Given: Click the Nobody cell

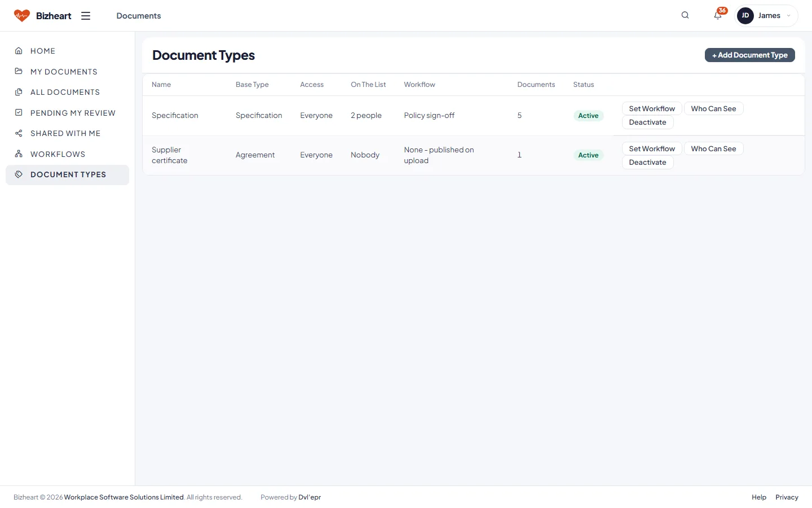Looking at the screenshot, I should pos(365,155).
